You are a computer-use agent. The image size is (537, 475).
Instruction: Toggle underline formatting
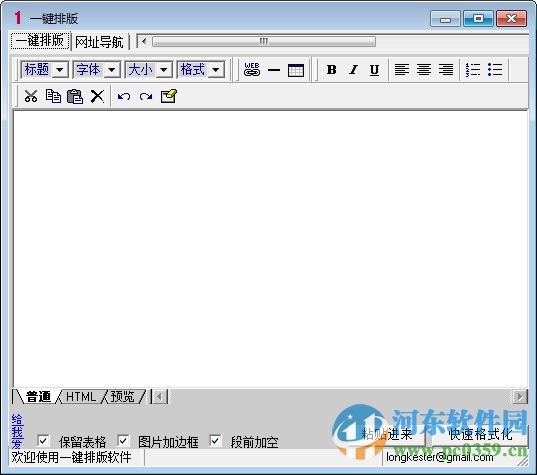click(374, 70)
